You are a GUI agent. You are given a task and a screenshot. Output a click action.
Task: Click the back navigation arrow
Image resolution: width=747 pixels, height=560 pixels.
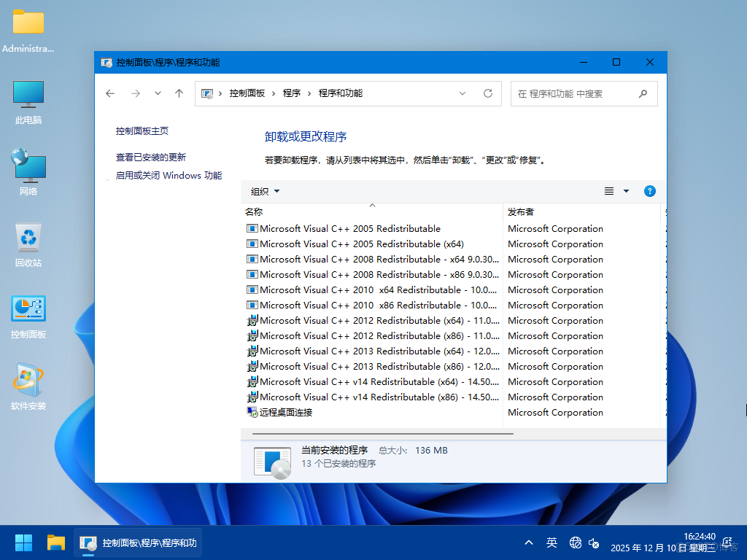pyautogui.click(x=110, y=93)
